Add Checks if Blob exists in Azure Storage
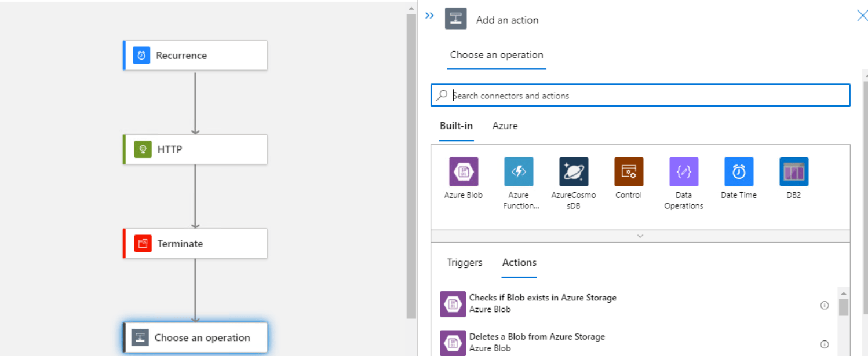 pos(542,303)
